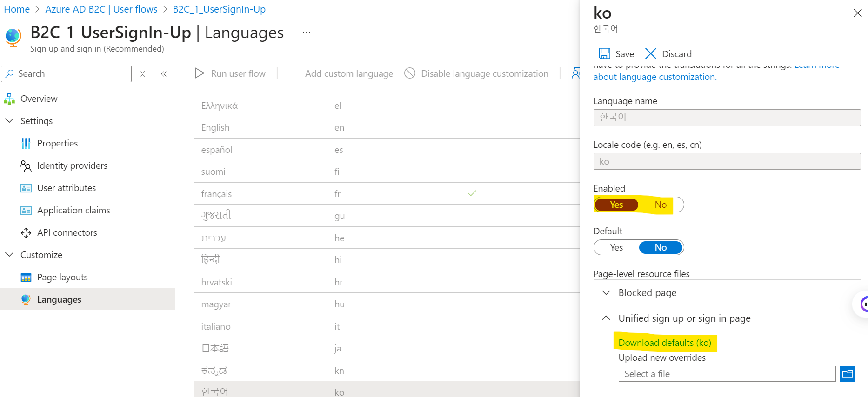Screen dimensions: 868x397
Task: Select the italiano language row
Action: 387,326
